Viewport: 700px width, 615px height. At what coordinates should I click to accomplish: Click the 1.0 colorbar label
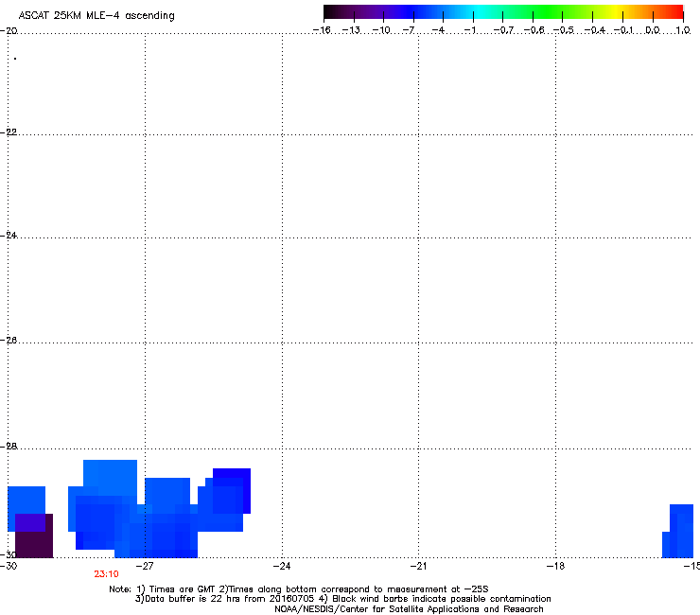(x=683, y=30)
